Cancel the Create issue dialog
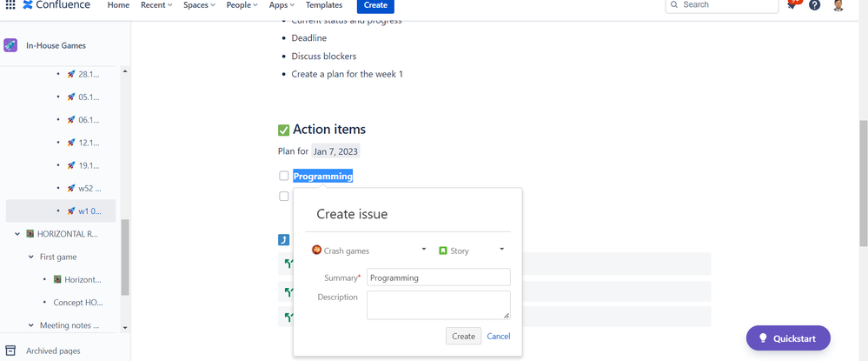This screenshot has height=361, width=868. 499,336
